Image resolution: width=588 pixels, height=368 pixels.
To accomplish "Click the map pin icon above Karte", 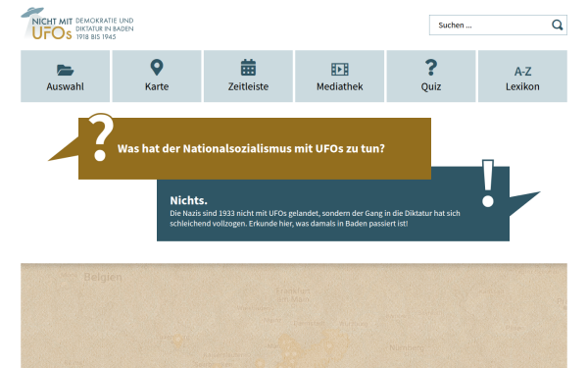I will tap(157, 68).
